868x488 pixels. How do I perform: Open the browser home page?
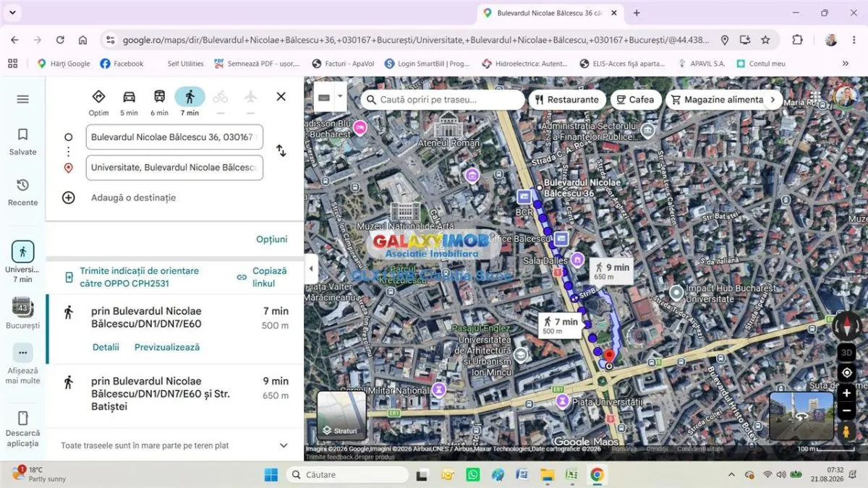click(x=82, y=40)
